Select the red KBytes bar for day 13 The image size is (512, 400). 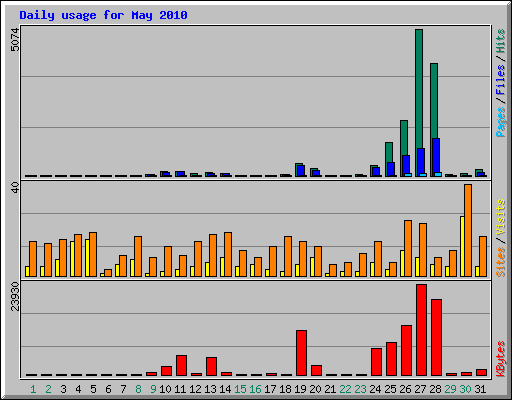[211, 366]
